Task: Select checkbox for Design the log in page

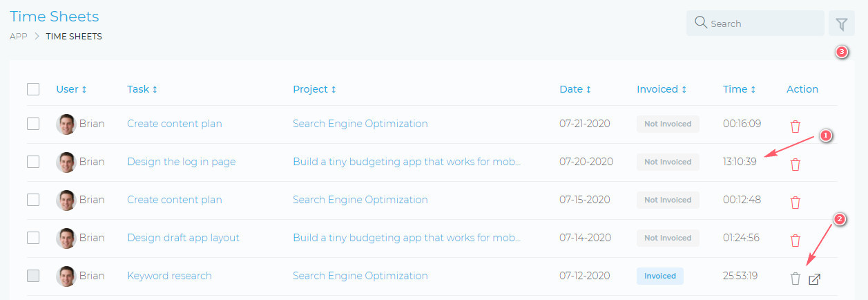Action: tap(33, 162)
